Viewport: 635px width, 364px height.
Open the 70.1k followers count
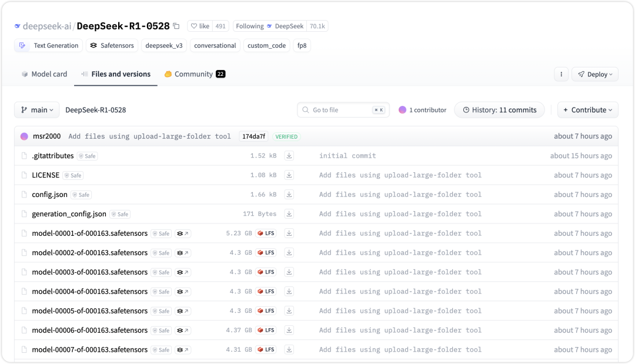pos(317,26)
